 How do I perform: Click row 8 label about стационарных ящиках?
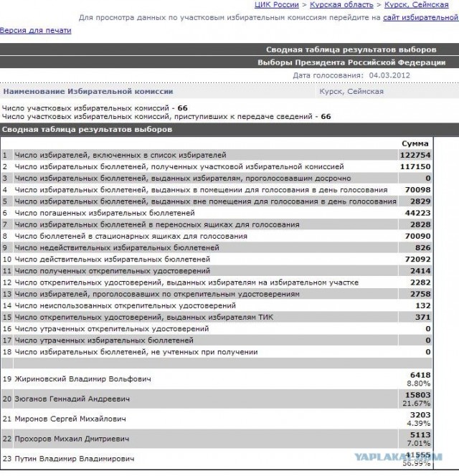click(131, 236)
